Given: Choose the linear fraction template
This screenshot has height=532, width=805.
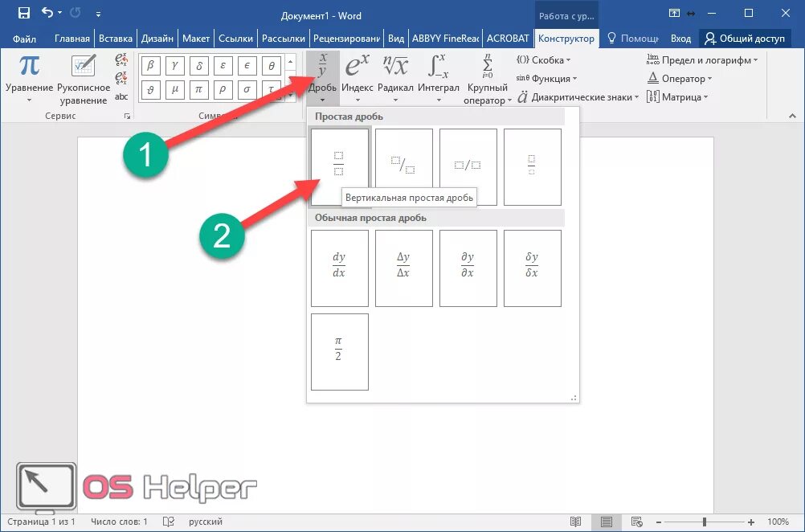Looking at the screenshot, I should pyautogui.click(x=468, y=166).
